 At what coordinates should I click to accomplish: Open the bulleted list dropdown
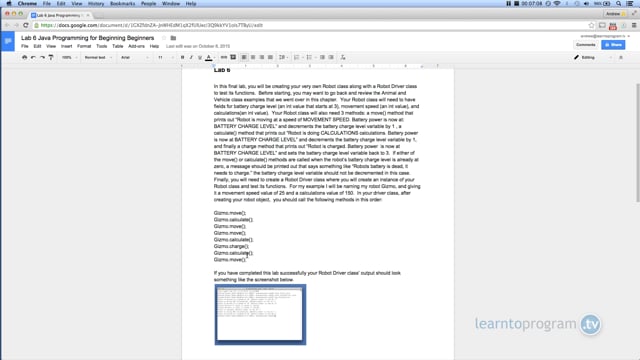coord(311,58)
